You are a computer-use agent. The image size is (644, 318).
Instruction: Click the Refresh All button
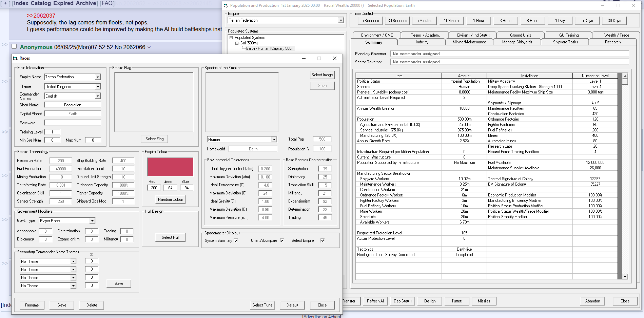[375, 301]
